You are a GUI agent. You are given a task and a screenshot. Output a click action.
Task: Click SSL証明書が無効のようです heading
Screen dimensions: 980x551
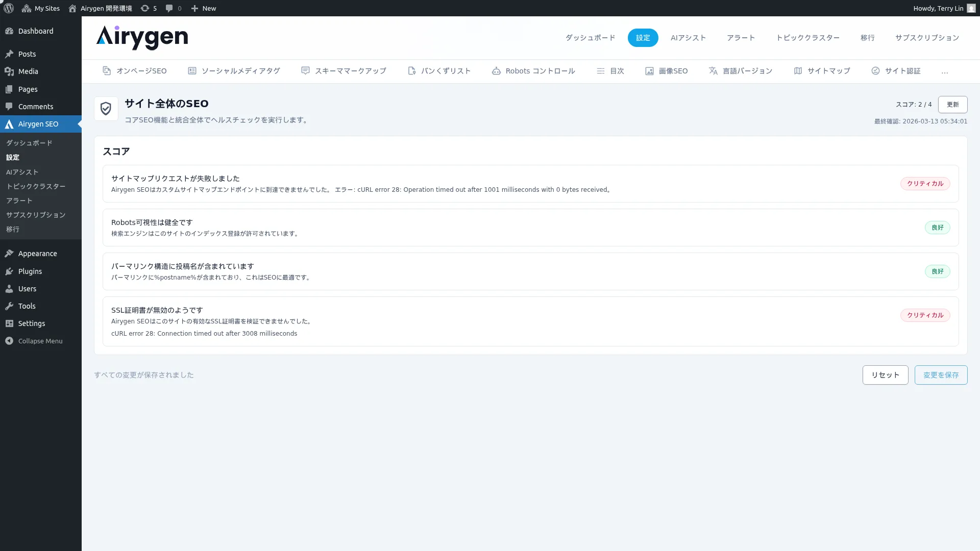tap(157, 310)
